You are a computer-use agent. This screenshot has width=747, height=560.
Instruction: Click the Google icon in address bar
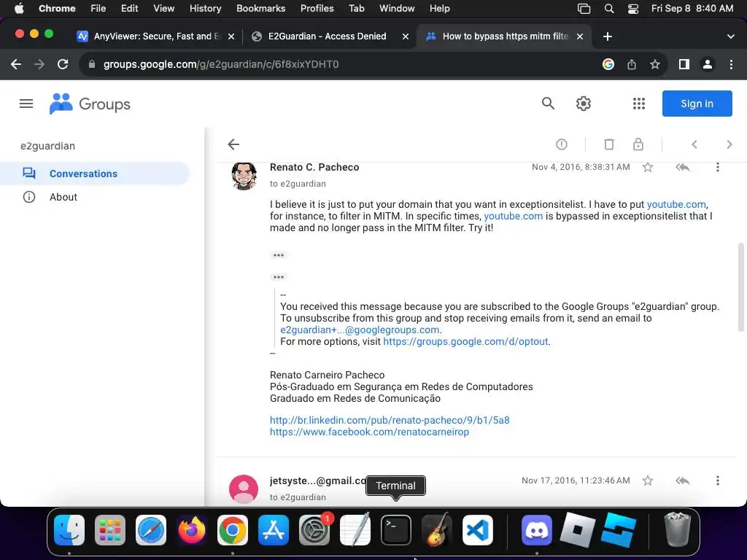pos(608,64)
